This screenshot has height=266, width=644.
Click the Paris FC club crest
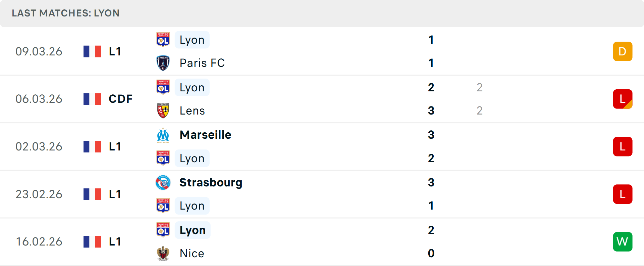click(163, 63)
